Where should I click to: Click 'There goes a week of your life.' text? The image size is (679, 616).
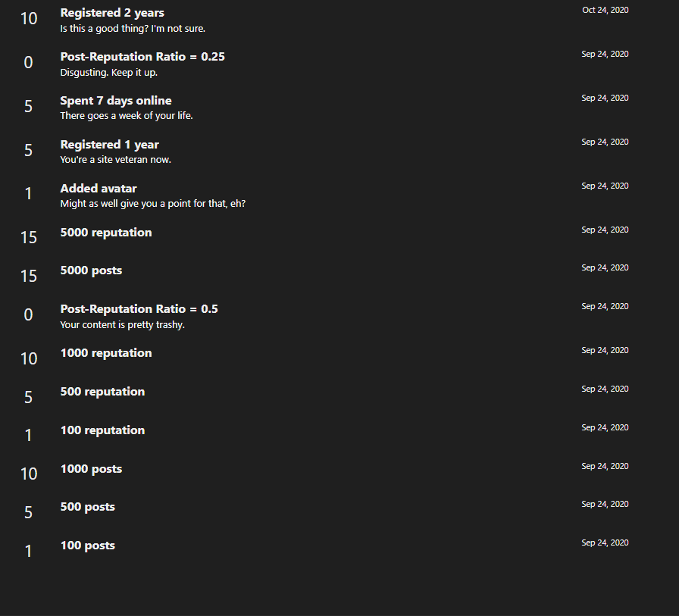tap(127, 116)
